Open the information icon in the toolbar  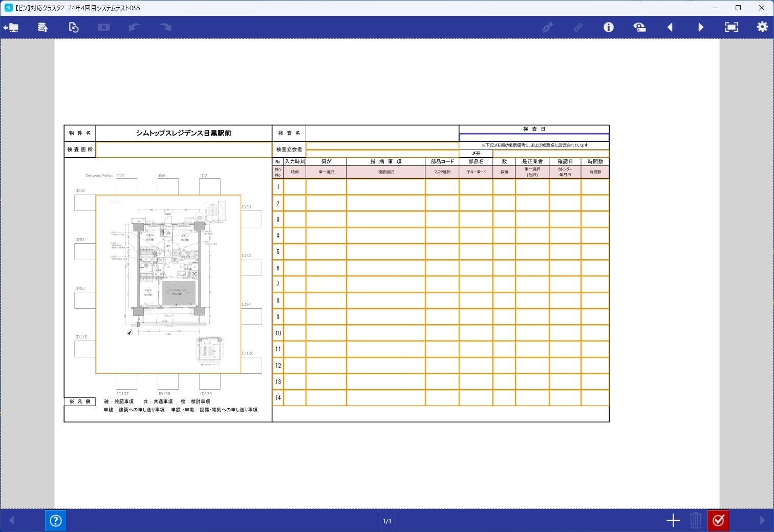pyautogui.click(x=608, y=27)
